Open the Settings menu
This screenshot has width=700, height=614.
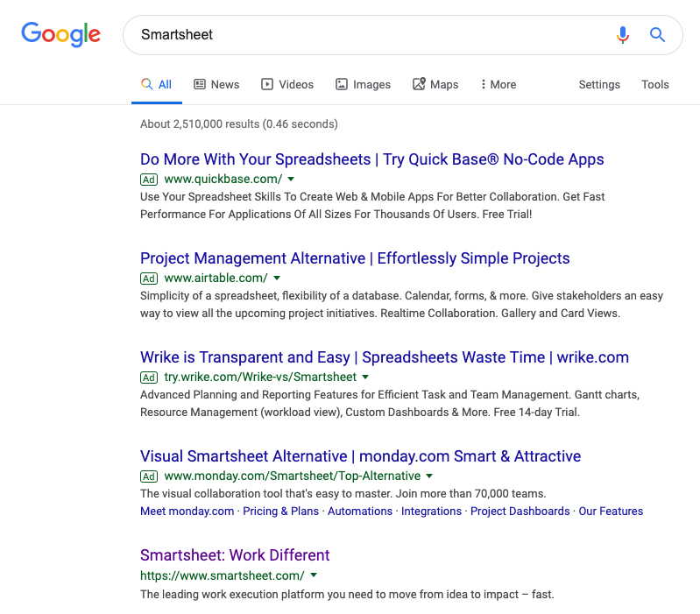click(x=599, y=85)
